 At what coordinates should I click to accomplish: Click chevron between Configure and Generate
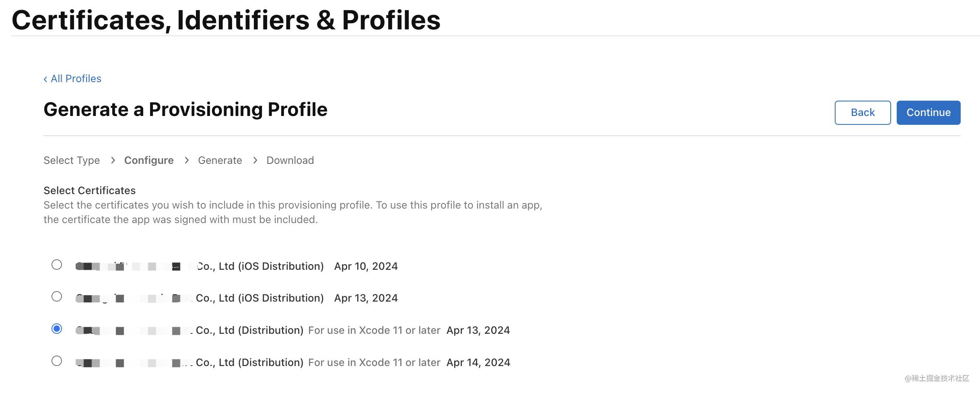tap(187, 160)
